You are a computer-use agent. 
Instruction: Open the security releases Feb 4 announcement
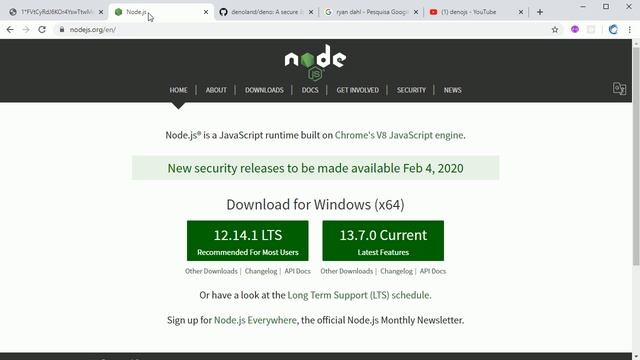(315, 168)
